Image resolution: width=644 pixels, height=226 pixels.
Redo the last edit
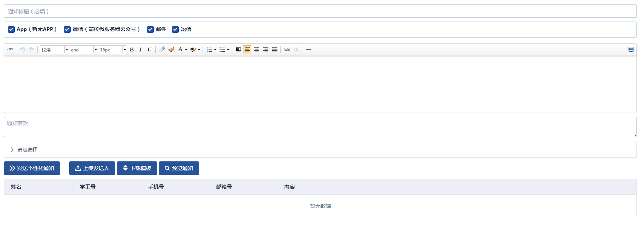tap(32, 50)
